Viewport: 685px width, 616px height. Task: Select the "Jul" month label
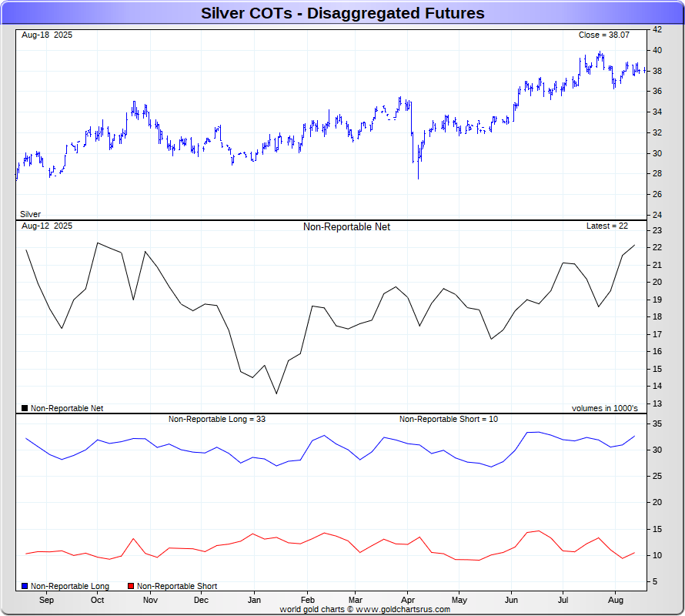[x=563, y=600]
